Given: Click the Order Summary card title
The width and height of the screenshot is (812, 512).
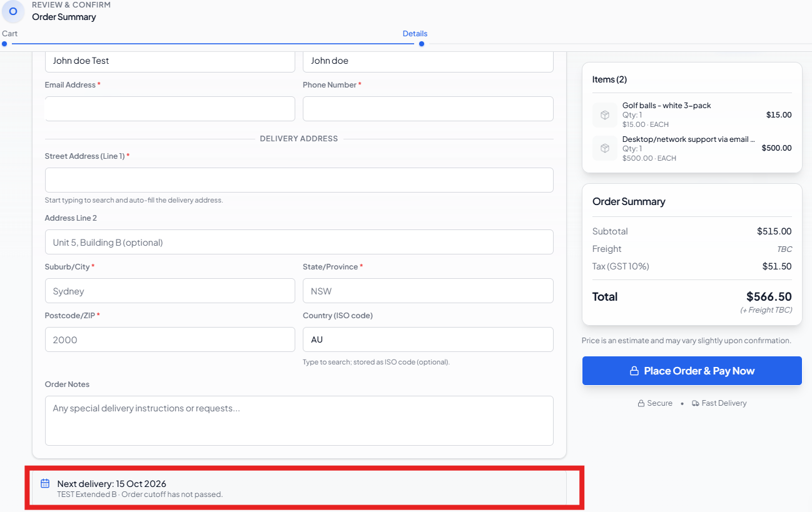Looking at the screenshot, I should click(x=629, y=201).
